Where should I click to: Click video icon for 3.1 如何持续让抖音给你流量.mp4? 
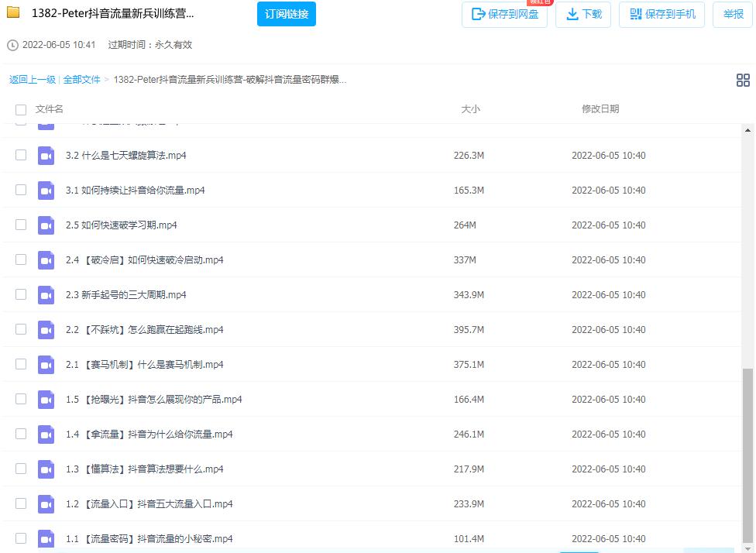[x=46, y=191]
